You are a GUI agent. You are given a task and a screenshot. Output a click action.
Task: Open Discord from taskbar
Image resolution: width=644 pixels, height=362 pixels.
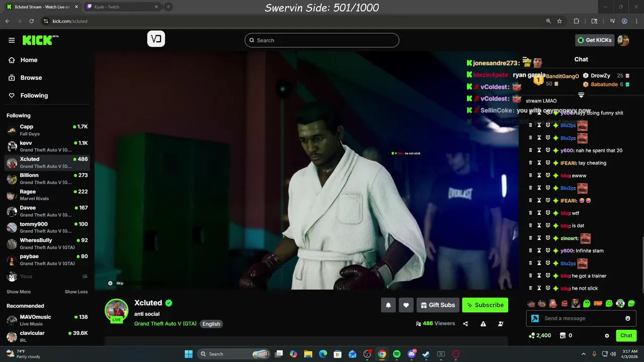pyautogui.click(x=412, y=354)
